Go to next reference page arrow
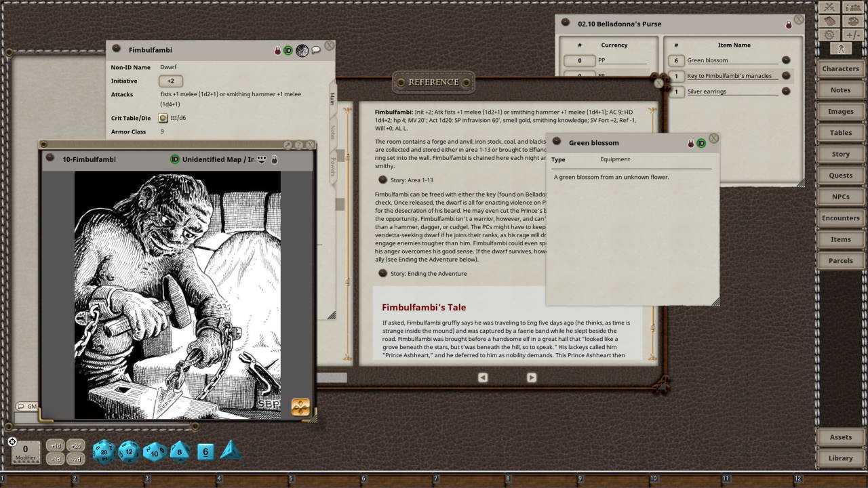The height and width of the screenshot is (488, 868). pos(532,378)
